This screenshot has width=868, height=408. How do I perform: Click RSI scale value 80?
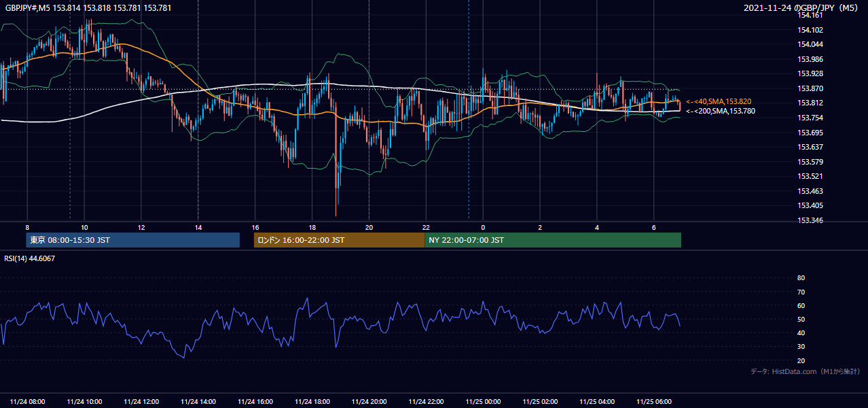801,278
